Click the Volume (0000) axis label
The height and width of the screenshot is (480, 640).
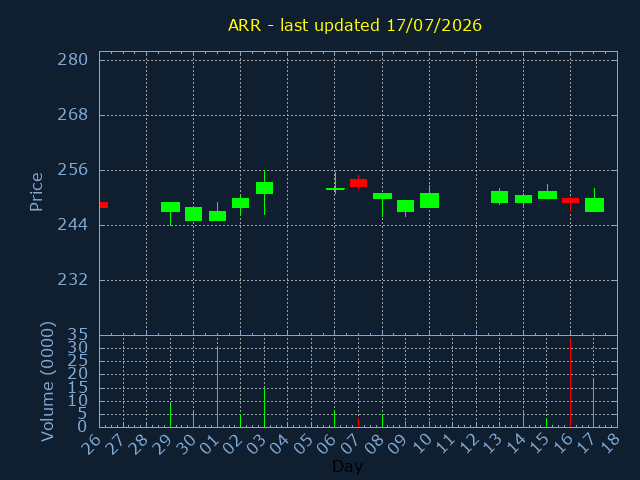pos(47,381)
